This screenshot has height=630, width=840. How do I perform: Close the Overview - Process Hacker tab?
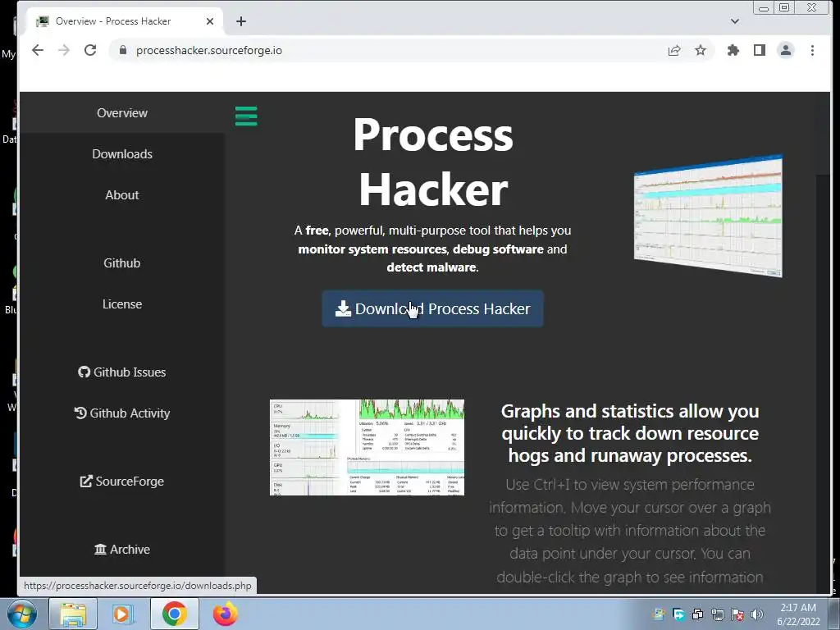click(x=210, y=21)
